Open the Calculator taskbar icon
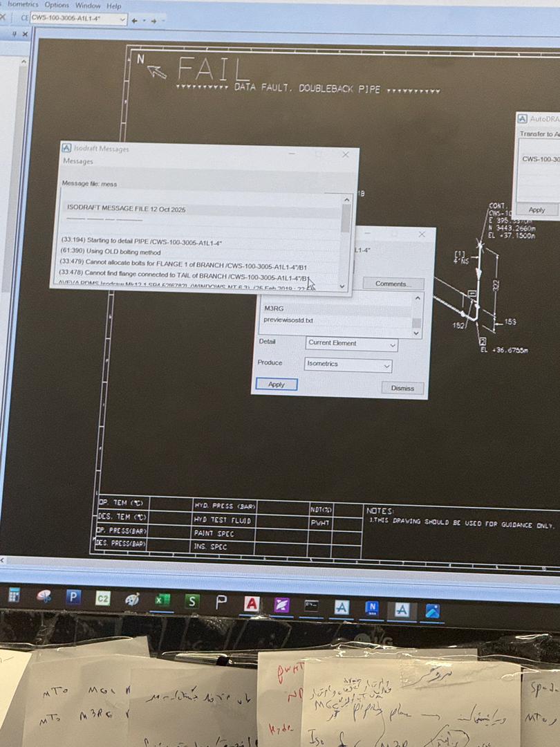The width and height of the screenshot is (560, 747). 14,595
